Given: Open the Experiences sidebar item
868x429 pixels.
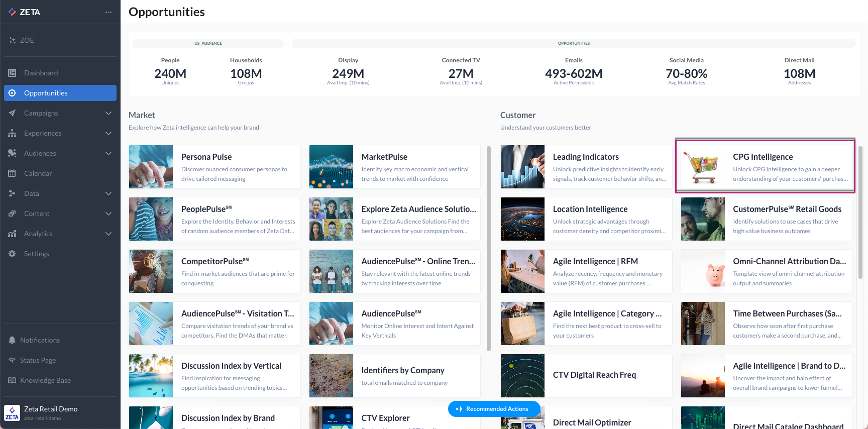Looking at the screenshot, I should 43,133.
